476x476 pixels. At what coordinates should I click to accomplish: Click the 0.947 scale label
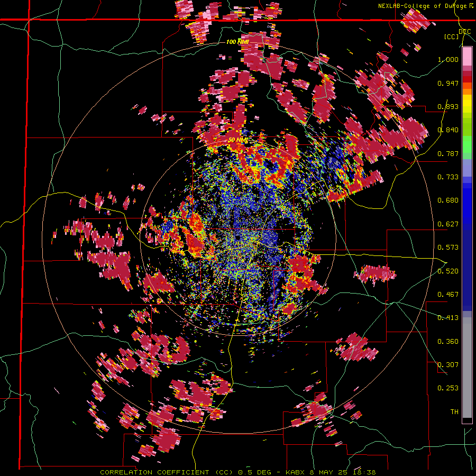click(448, 83)
